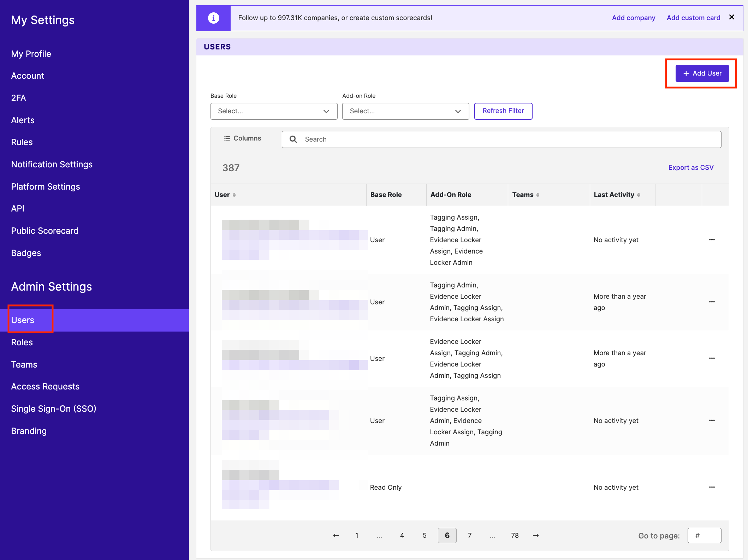Open the ellipsis menu for the Read Only user
This screenshot has width=748, height=560.
coord(712,487)
